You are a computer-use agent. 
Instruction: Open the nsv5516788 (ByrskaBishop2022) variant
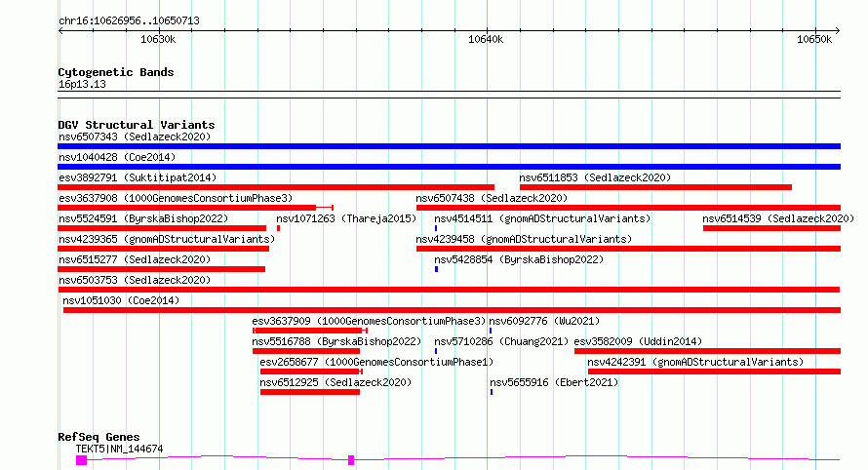point(336,341)
